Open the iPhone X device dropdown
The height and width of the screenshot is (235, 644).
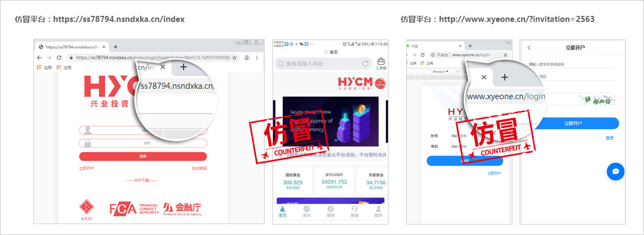pos(439,71)
